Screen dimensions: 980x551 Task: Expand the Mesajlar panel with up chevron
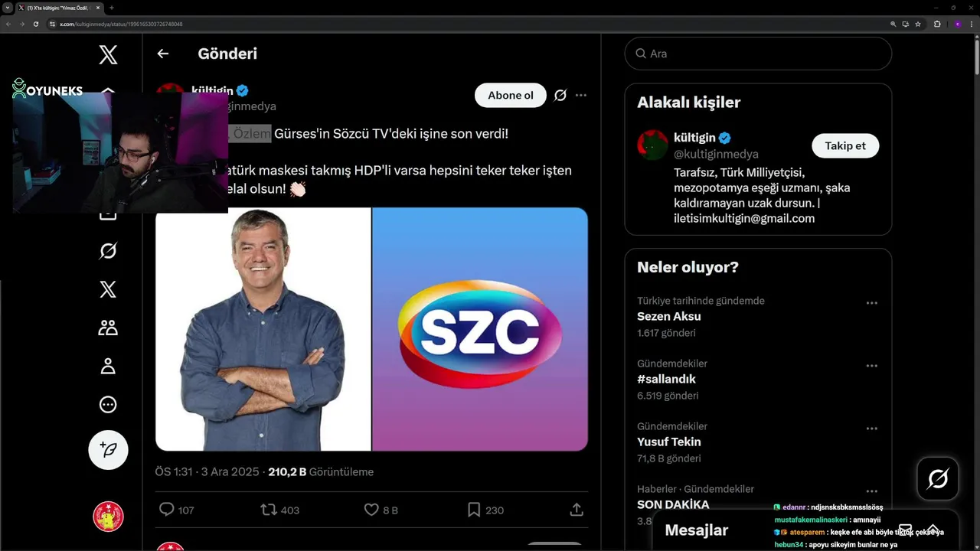(x=933, y=530)
